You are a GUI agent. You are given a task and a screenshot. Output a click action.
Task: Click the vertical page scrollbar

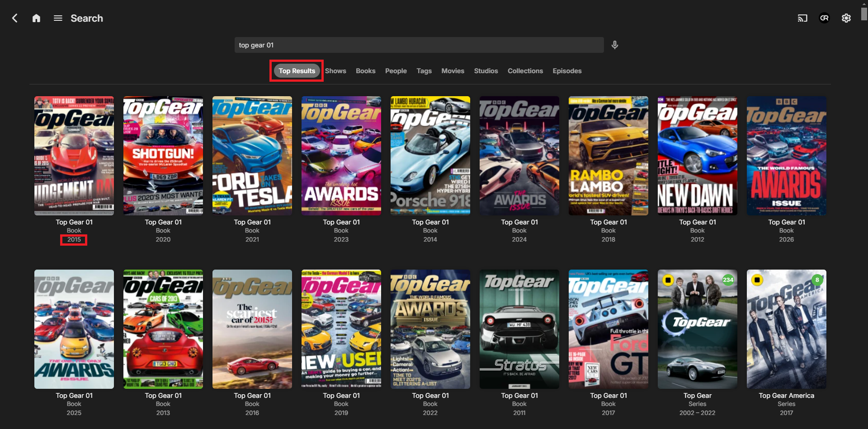click(864, 14)
